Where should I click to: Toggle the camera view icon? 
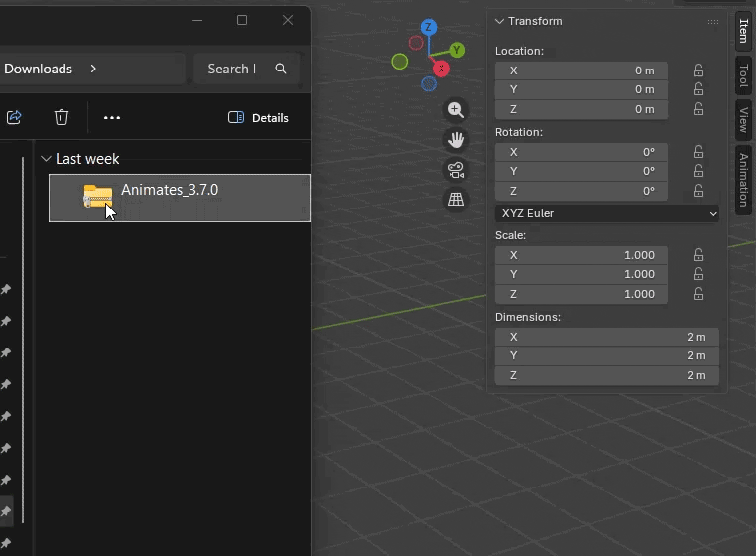click(x=455, y=170)
